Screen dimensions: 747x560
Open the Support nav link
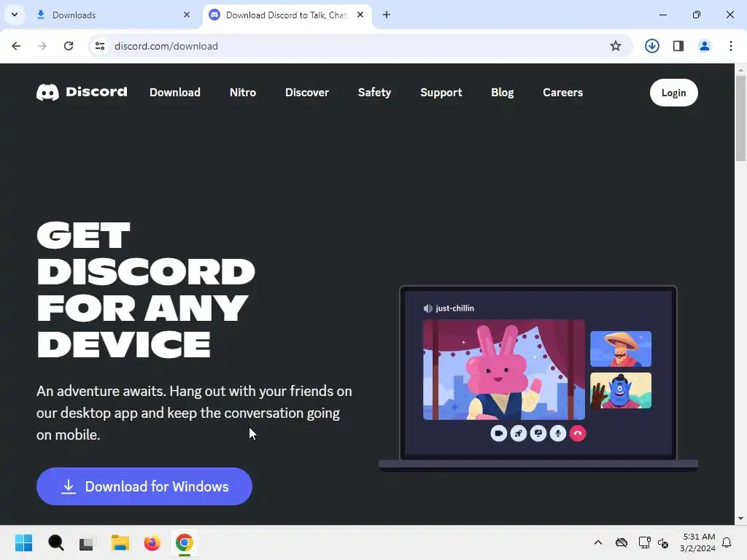point(441,93)
